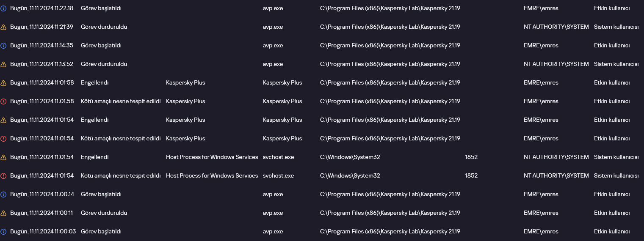Screen dimensions: 644x241
Task: Click the warning icon of the 11:21:39 event
Action: coord(3,27)
